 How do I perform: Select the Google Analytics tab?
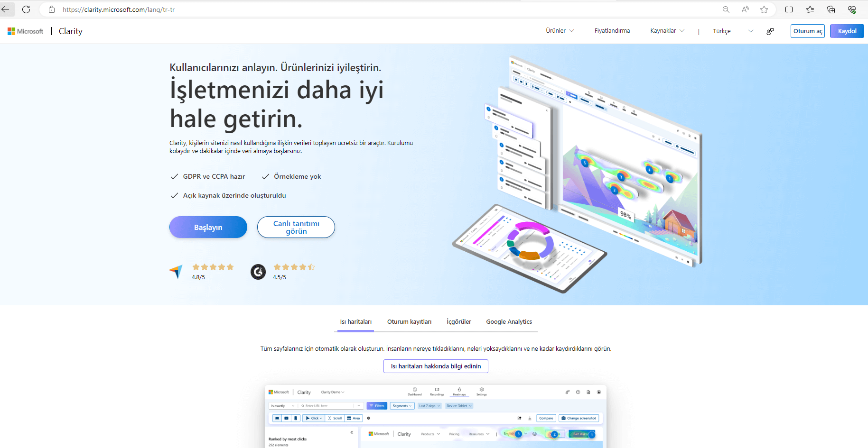(x=509, y=322)
